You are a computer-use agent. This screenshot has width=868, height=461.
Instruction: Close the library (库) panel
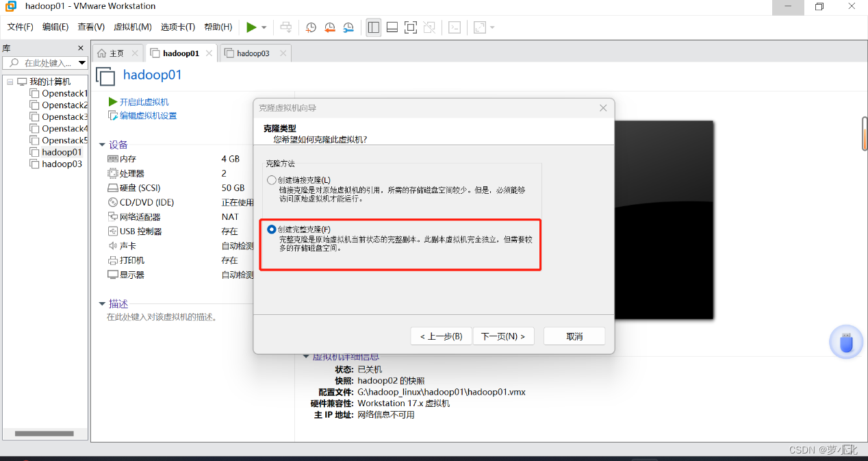coord(81,49)
